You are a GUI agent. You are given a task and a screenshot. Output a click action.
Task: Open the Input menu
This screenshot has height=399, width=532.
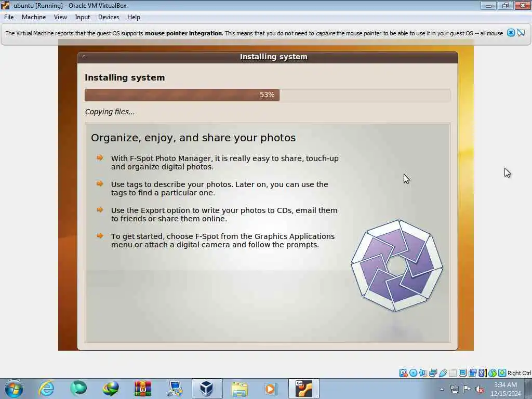[x=82, y=17]
